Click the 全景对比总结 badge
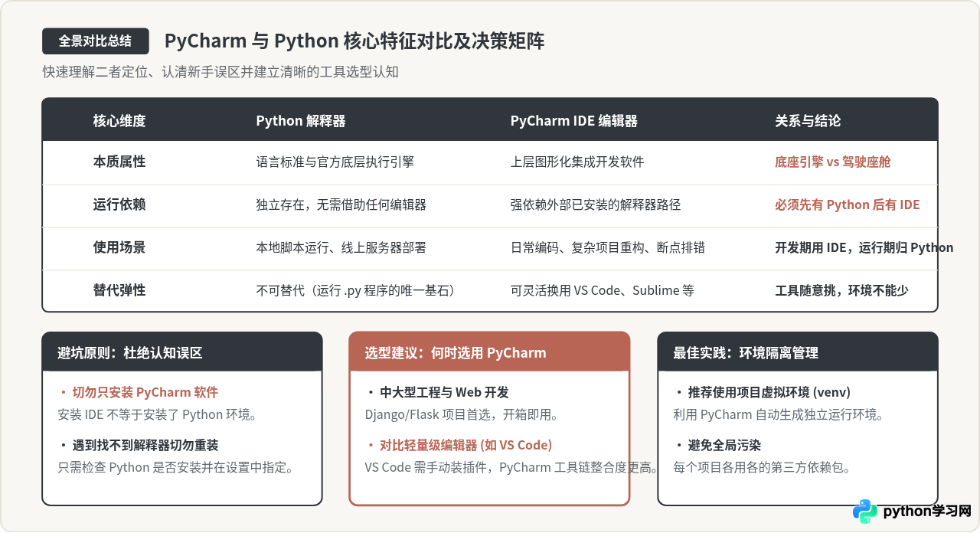This screenshot has width=980, height=533. pos(96,41)
